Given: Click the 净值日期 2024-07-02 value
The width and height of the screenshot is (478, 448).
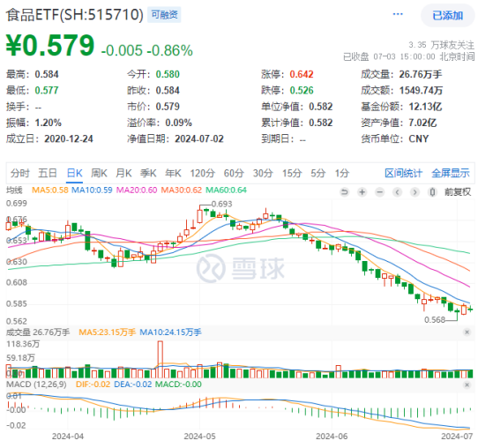Looking at the screenshot, I should pos(199,138).
